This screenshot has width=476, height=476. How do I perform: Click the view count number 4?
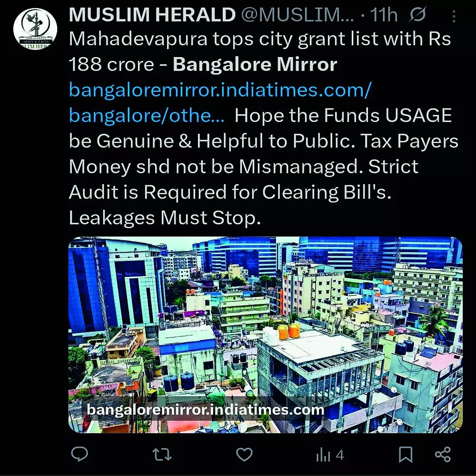pos(340,456)
